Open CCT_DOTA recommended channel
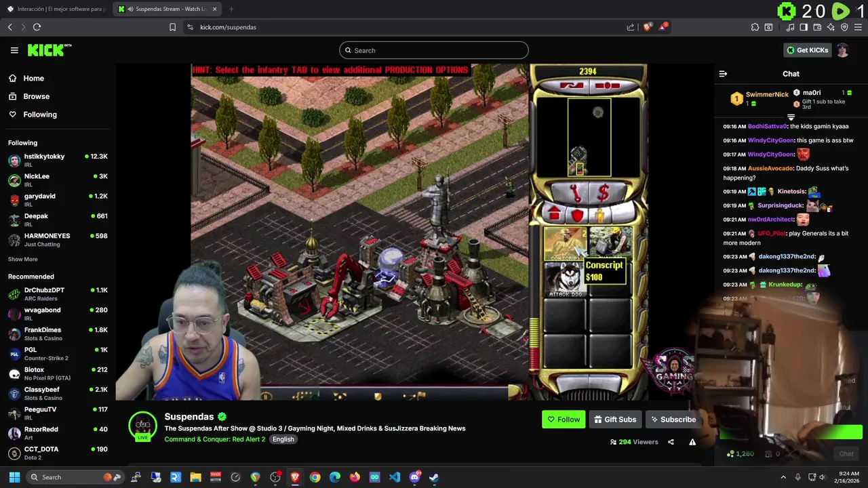Screen dimensions: 868x488 [x=58, y=453]
